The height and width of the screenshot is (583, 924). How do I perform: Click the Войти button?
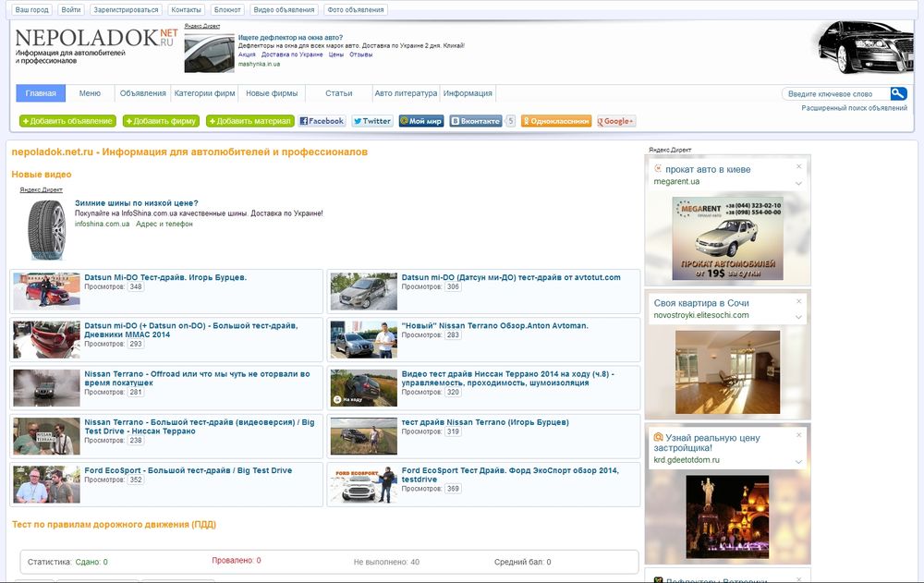tap(71, 9)
